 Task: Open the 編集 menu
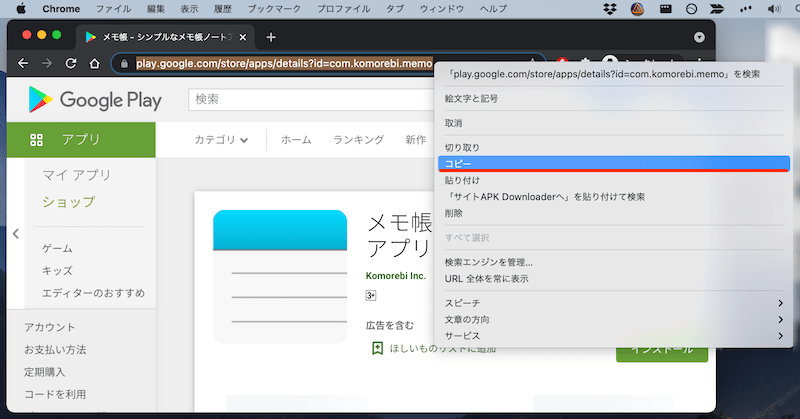pyautogui.click(x=156, y=9)
